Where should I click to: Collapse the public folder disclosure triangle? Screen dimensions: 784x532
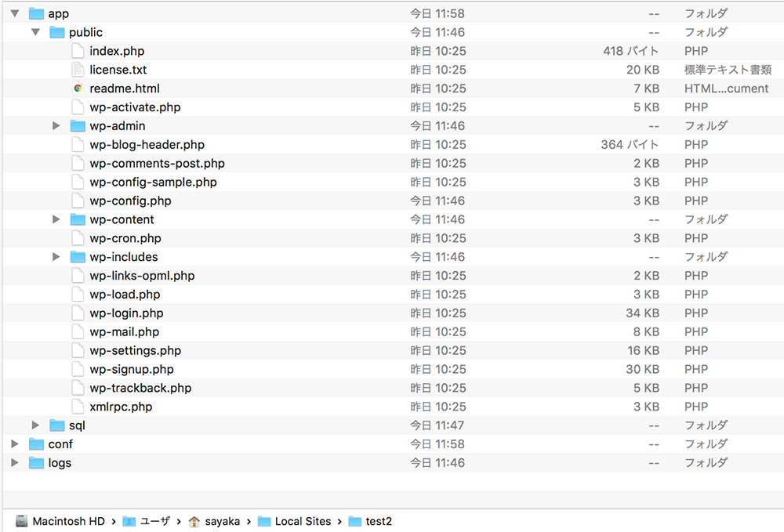35,32
